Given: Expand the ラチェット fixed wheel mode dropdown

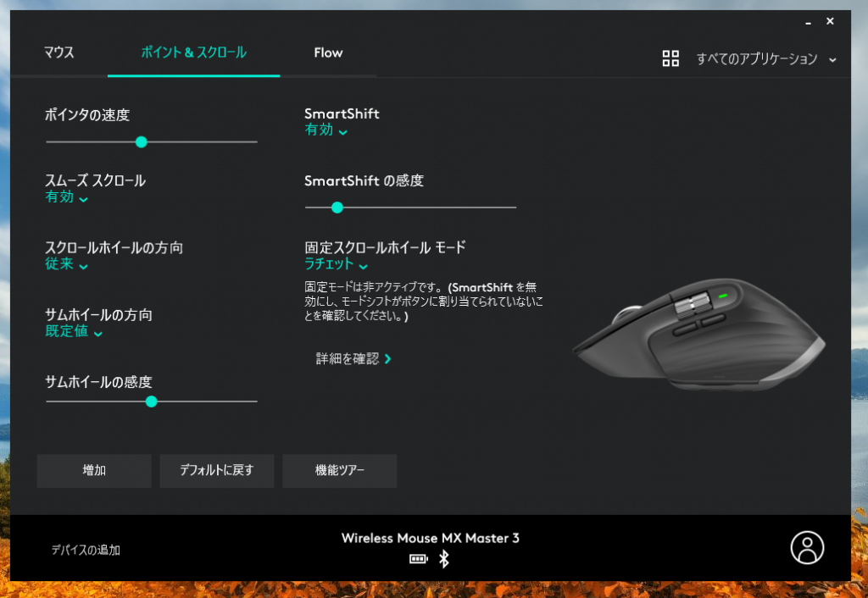Looking at the screenshot, I should coord(336,264).
